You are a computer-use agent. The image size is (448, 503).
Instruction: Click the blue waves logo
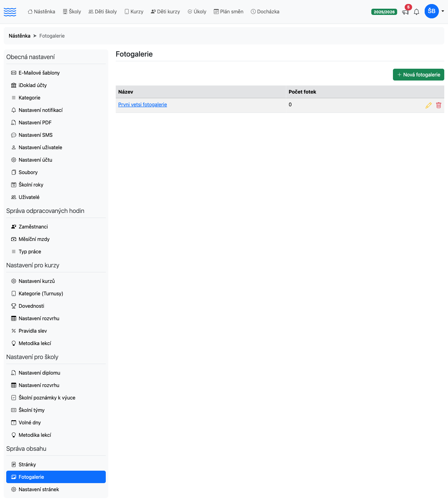pos(10,12)
